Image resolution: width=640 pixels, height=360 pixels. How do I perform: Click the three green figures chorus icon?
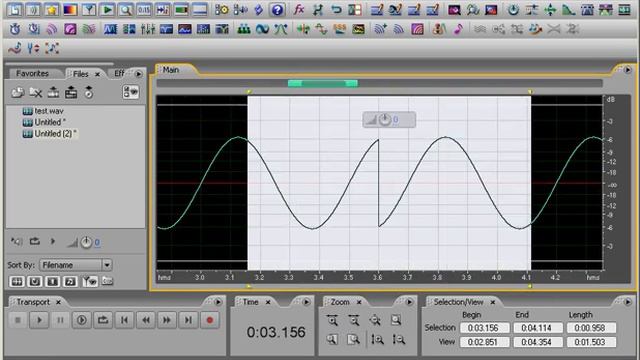coord(244,29)
